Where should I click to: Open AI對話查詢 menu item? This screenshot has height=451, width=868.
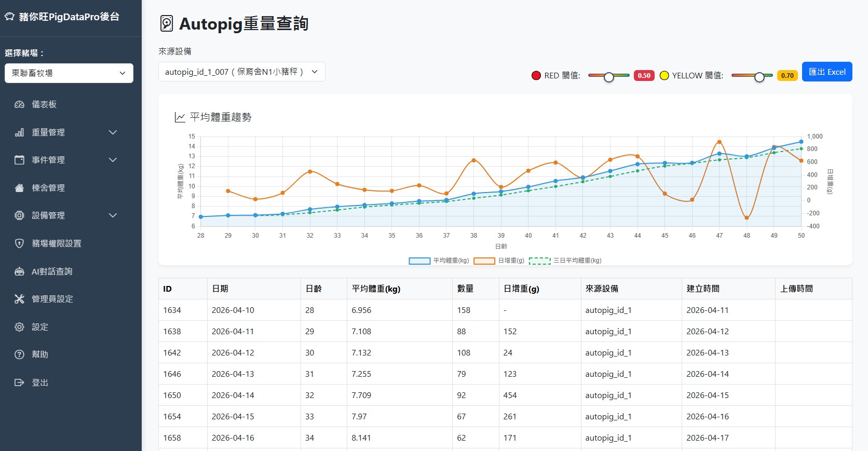[52, 271]
